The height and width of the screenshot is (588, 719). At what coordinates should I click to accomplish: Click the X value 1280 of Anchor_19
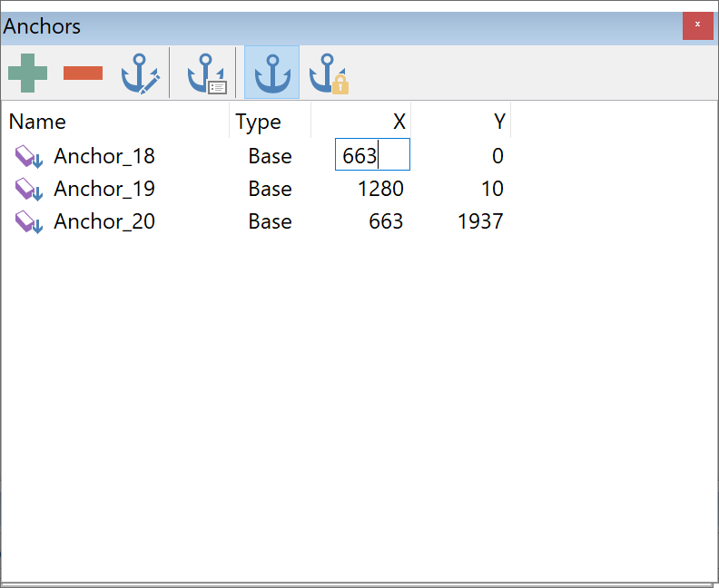(380, 189)
